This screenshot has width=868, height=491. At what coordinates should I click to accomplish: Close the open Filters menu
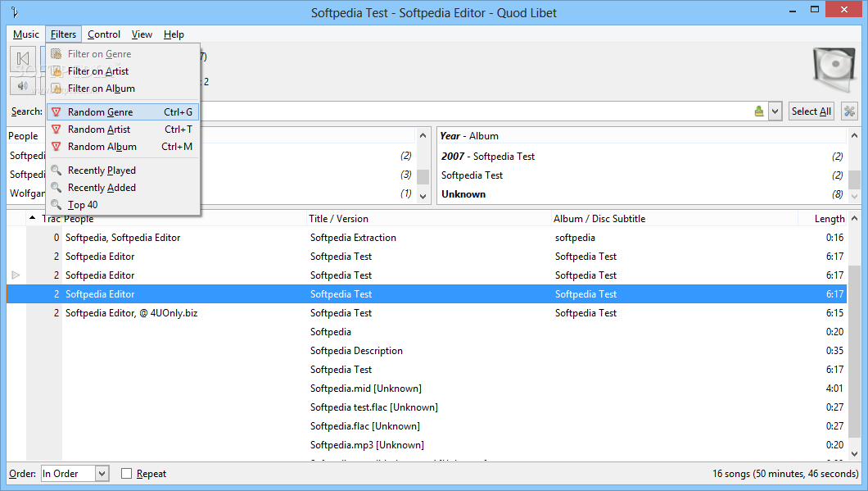(63, 34)
